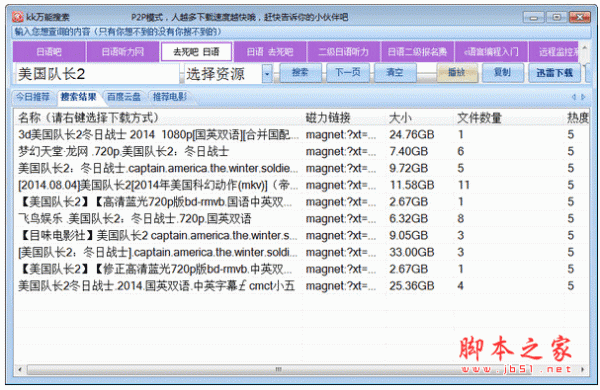This screenshot has height=390, width=600.
Task: Select the result 飞鸟娱乐.美国队长2：冬日战士.720p
Action: [134, 219]
